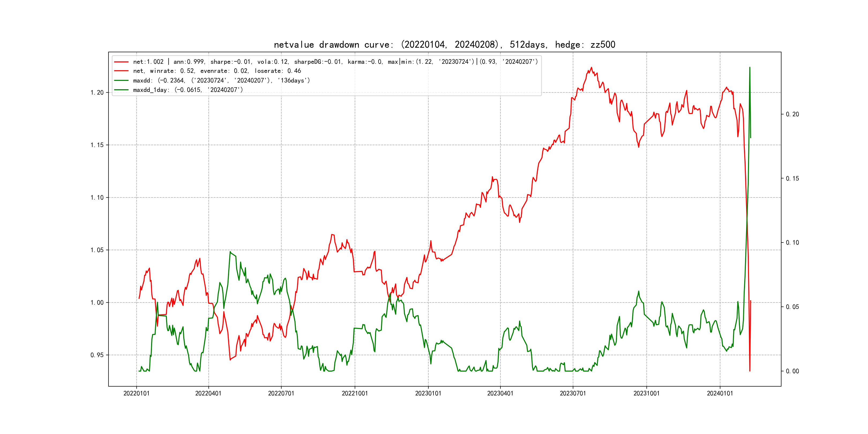Click the 20230401 x-axis date label
The height and width of the screenshot is (434, 868).
pyautogui.click(x=500, y=393)
